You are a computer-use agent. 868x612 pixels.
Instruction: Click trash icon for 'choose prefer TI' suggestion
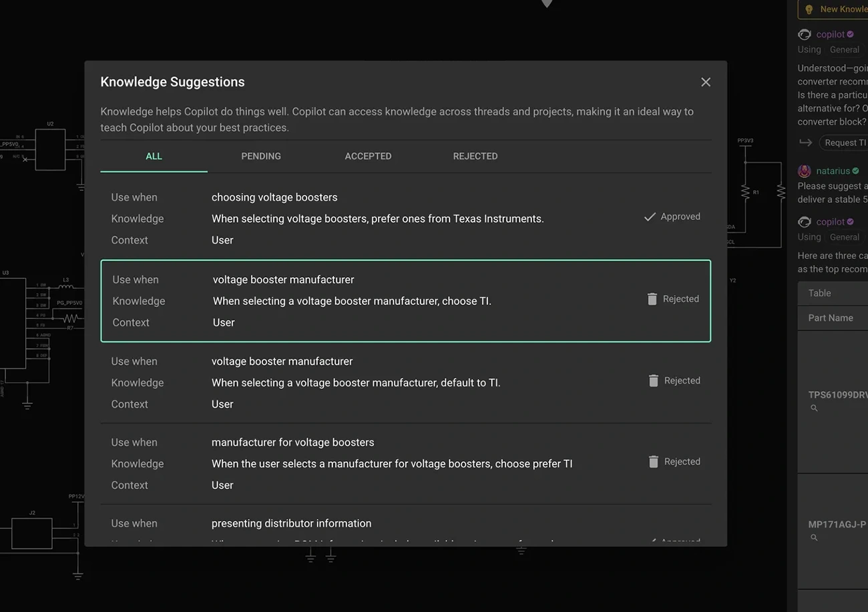(x=654, y=461)
